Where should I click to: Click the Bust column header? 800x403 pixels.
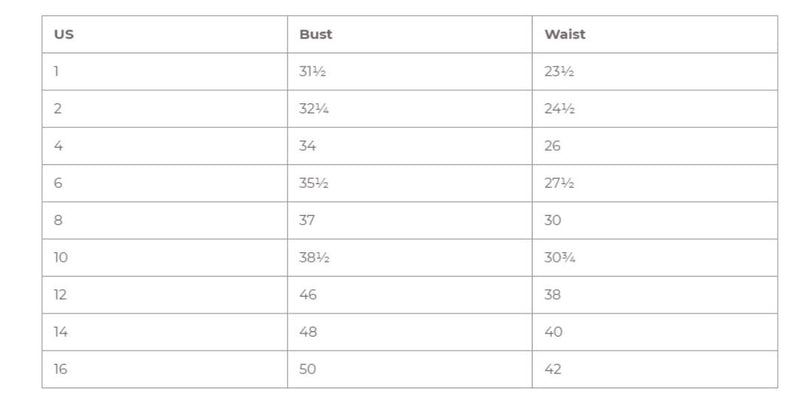click(410, 34)
